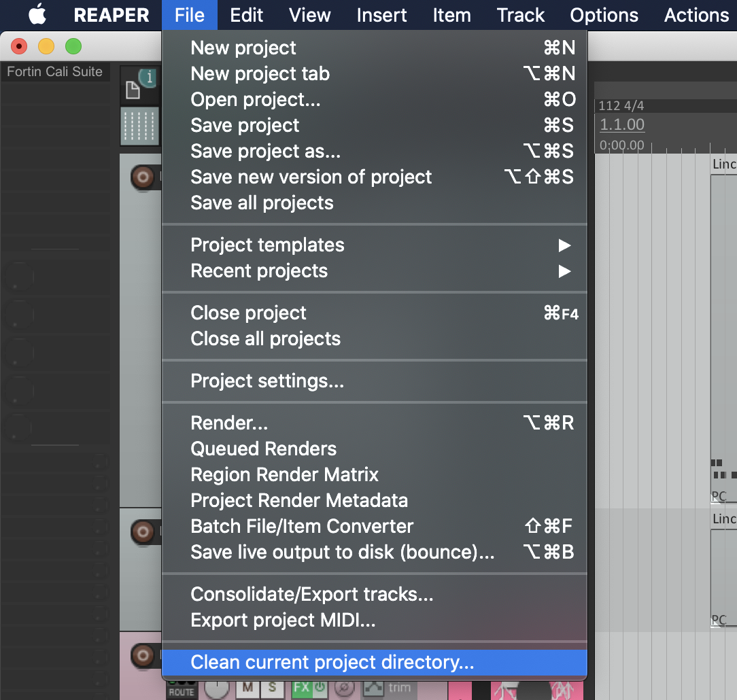This screenshot has height=700, width=737.
Task: Click the Fortin Cali Suite window title
Action: (54, 71)
